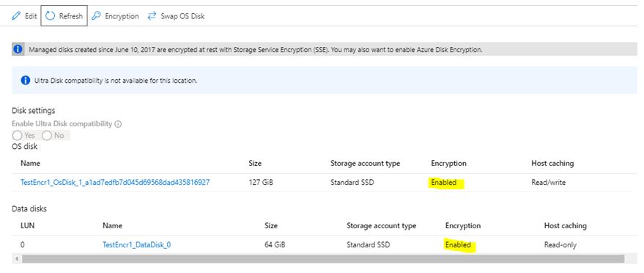Screen dimensions: 644x273
Task: Click the info icon in the SSE encryption banner
Action: coord(18,49)
